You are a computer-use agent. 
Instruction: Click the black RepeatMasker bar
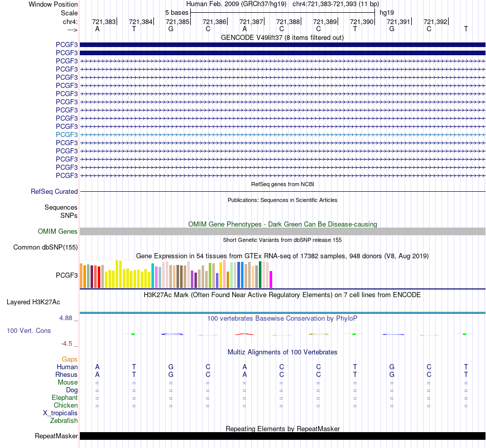(282, 436)
